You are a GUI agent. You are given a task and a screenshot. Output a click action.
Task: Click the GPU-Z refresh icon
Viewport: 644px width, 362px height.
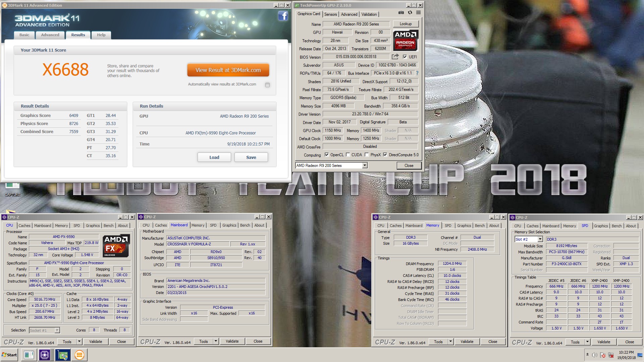click(410, 13)
